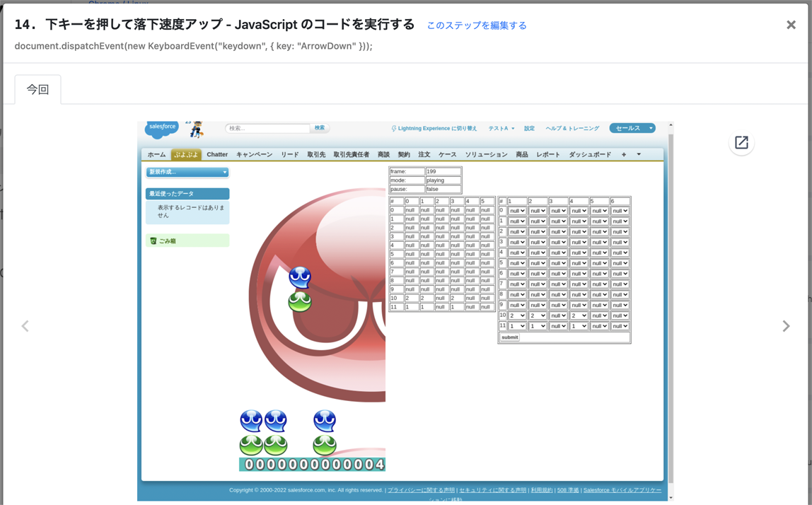This screenshot has width=812, height=505.
Task: Click the pause field showing false
Action: click(443, 189)
